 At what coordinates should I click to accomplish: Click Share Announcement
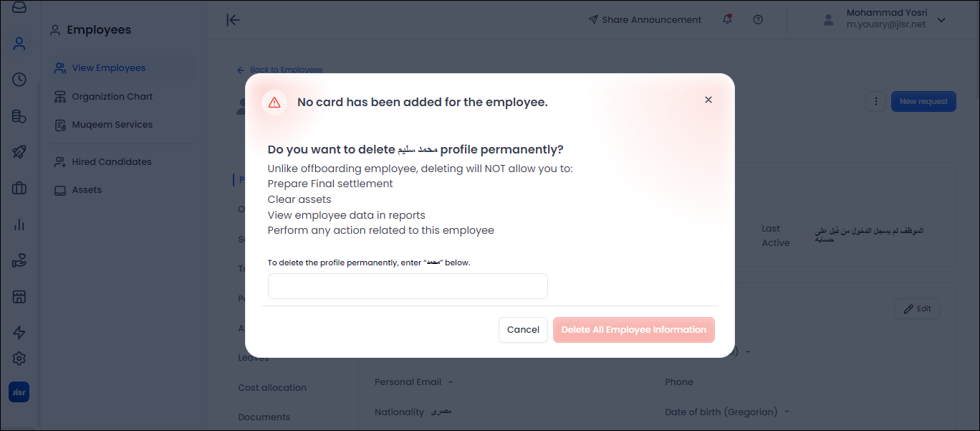click(645, 20)
